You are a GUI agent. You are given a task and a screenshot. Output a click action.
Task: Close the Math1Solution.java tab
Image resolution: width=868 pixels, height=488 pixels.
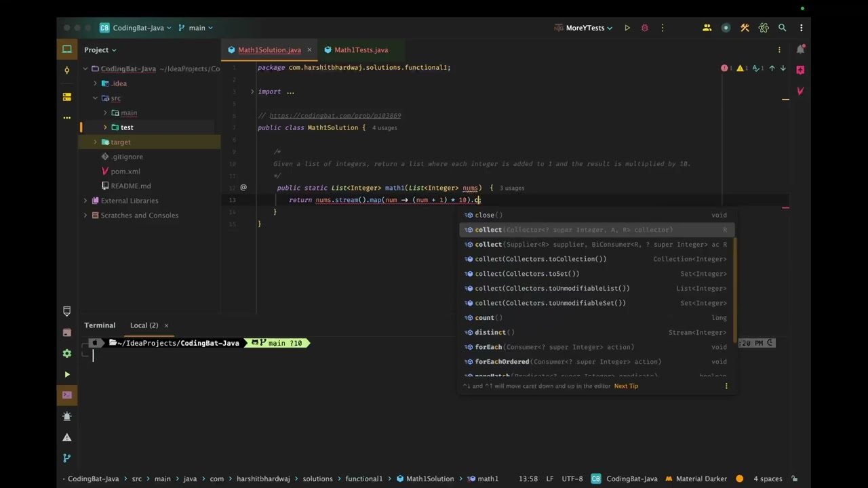tap(309, 49)
